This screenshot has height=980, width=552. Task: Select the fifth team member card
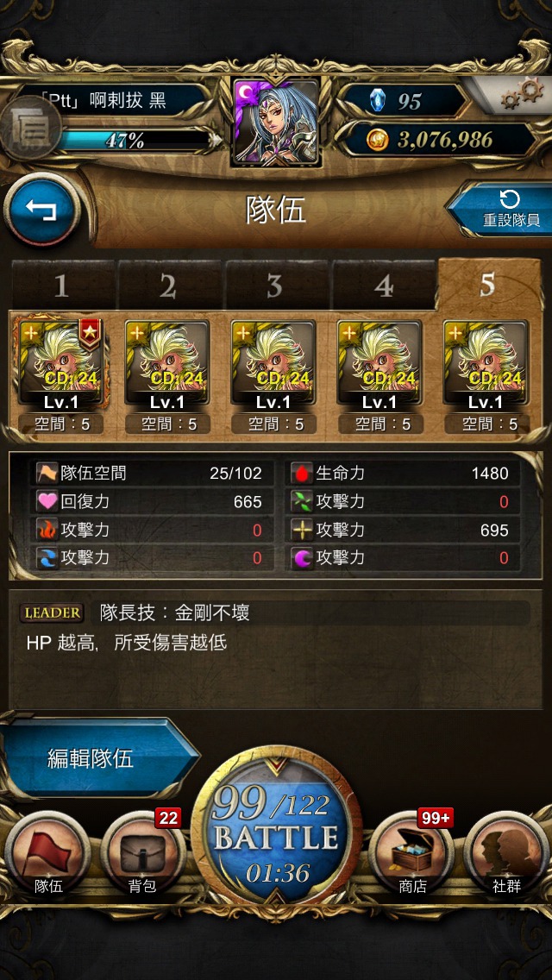coord(486,364)
